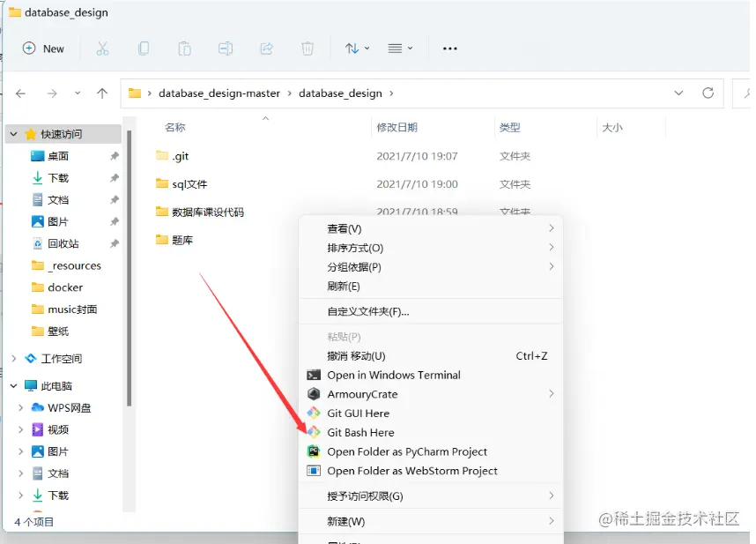Screen dimensions: 756x544
Task: Open pinned 下载 in quick access
Action: 58,178
